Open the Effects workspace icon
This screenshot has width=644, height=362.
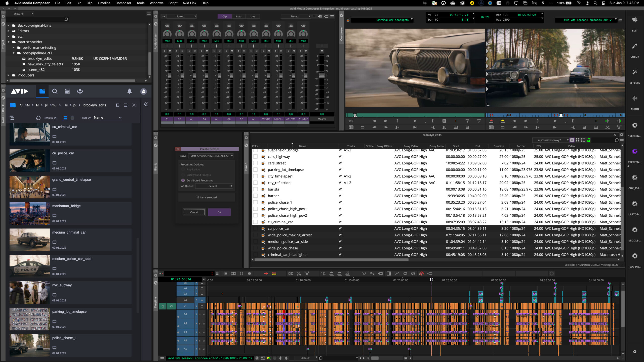(x=634, y=73)
